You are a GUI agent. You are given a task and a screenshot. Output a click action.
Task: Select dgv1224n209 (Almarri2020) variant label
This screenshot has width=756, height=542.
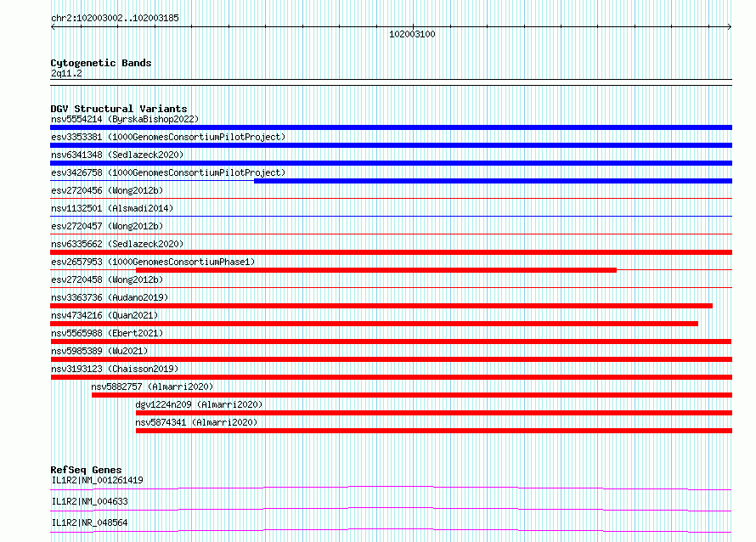click(199, 404)
